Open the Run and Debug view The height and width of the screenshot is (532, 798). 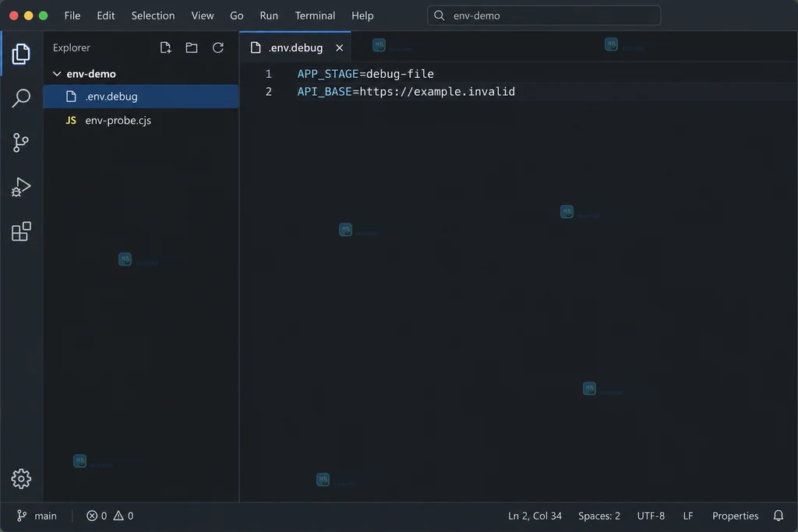tap(21, 187)
